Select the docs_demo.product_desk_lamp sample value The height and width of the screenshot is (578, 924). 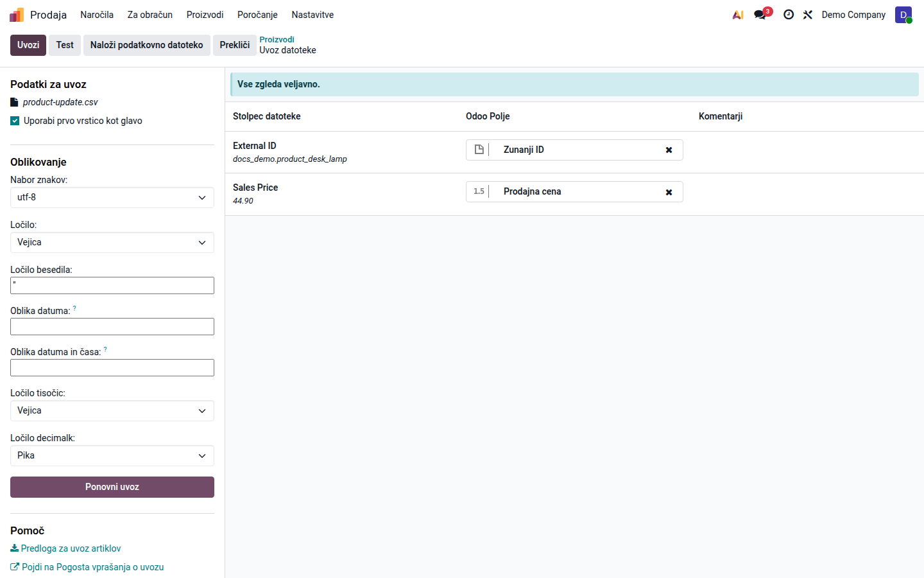[x=290, y=159]
